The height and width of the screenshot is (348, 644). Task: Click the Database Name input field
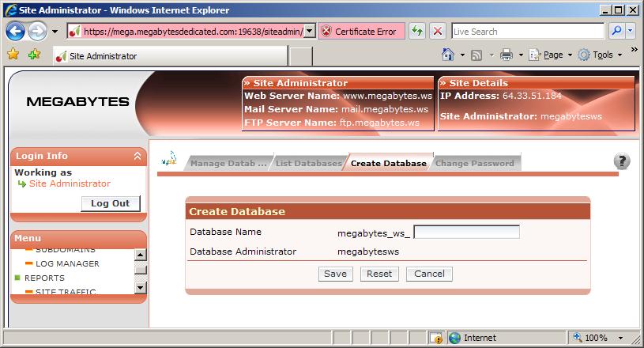click(466, 233)
